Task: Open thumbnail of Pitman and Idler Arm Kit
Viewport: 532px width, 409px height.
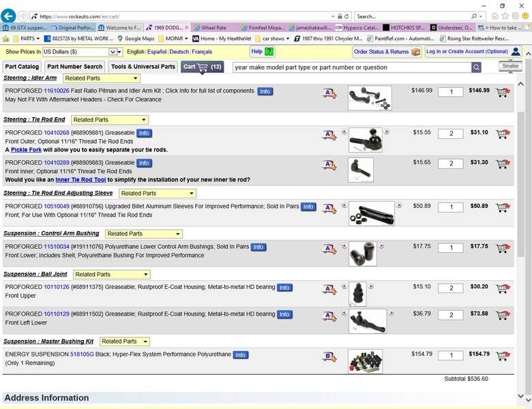Action: [370, 98]
